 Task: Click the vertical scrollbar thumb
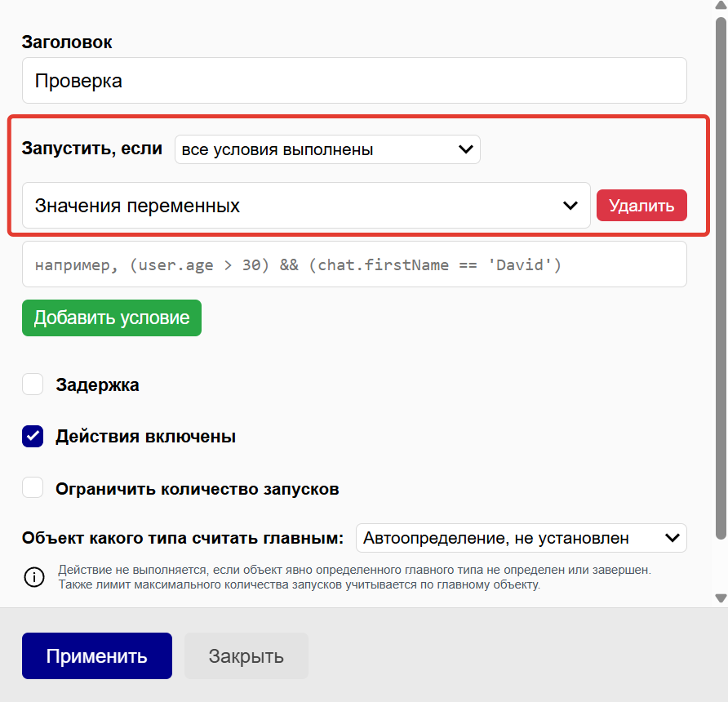(x=721, y=278)
